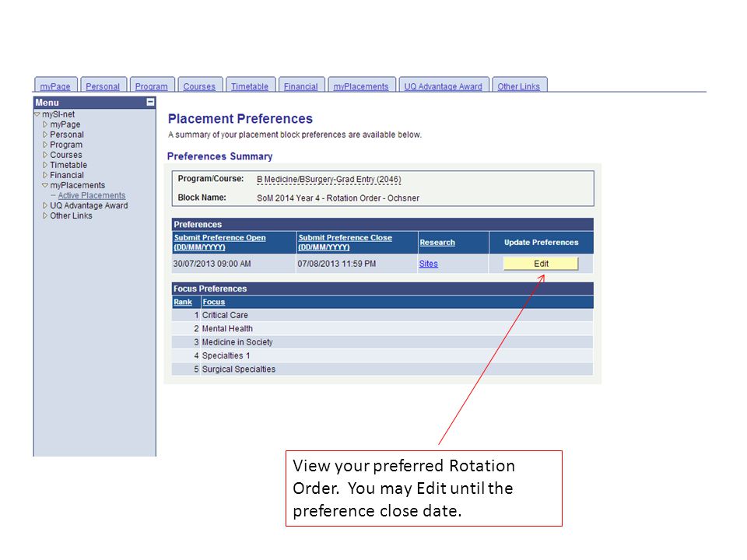The height and width of the screenshot is (560, 747).
Task: Switch to the Program tab
Action: pyautogui.click(x=152, y=86)
